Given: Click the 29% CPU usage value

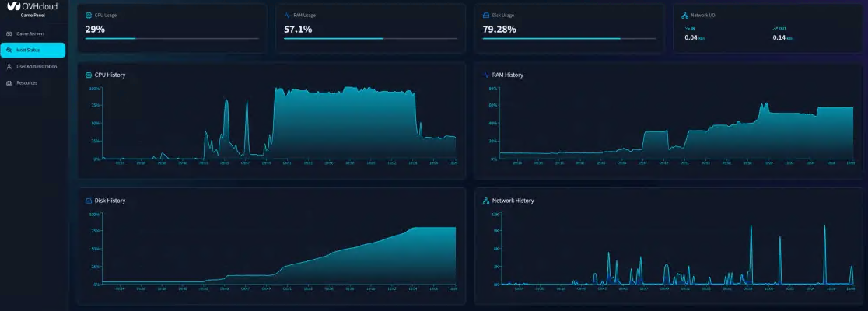Looking at the screenshot, I should 95,29.
